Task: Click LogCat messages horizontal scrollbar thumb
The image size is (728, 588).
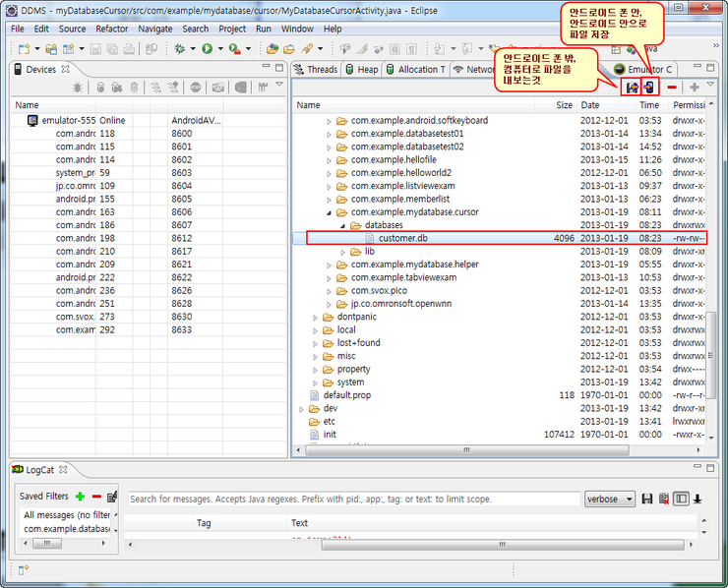Action: (x=503, y=544)
